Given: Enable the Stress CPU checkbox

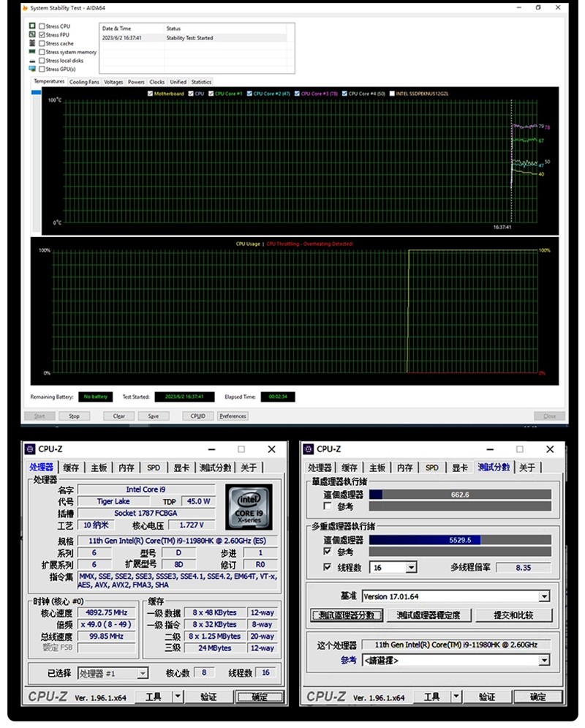Looking at the screenshot, I should [x=42, y=26].
